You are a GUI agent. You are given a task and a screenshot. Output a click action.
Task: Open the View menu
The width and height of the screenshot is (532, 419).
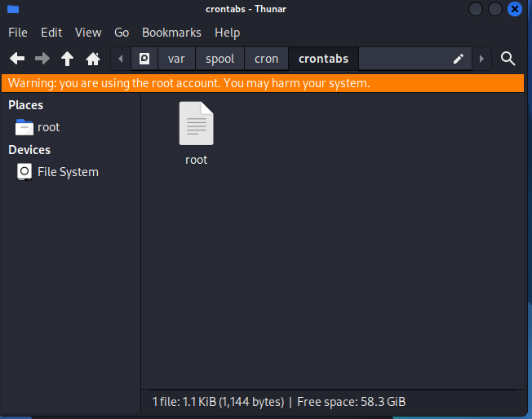[88, 33]
